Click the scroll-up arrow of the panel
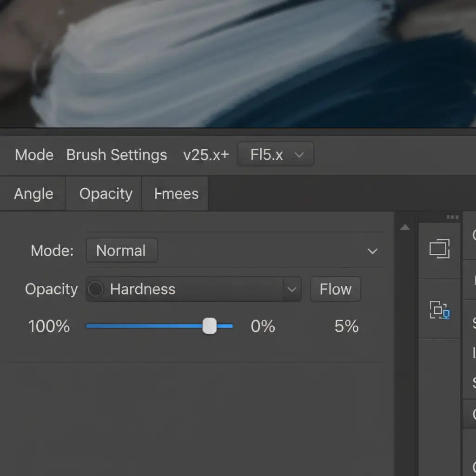This screenshot has width=476, height=476. tap(405, 227)
